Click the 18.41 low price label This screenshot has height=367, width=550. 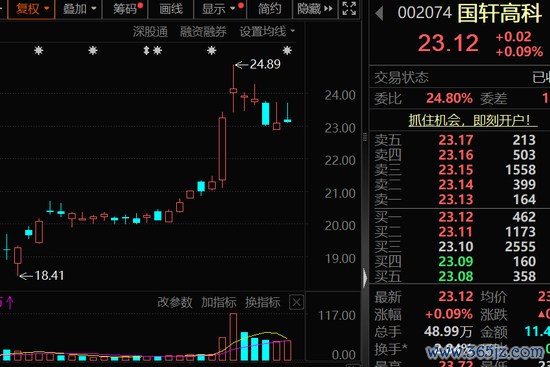(49, 276)
